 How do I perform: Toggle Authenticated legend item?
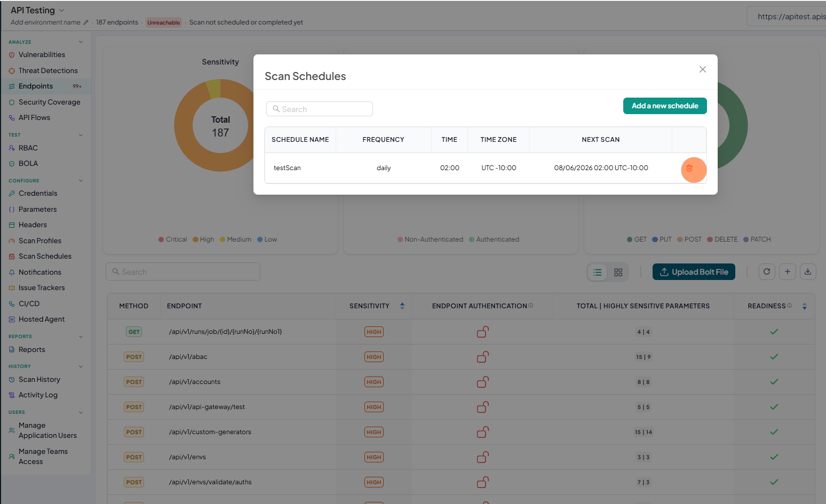click(494, 239)
